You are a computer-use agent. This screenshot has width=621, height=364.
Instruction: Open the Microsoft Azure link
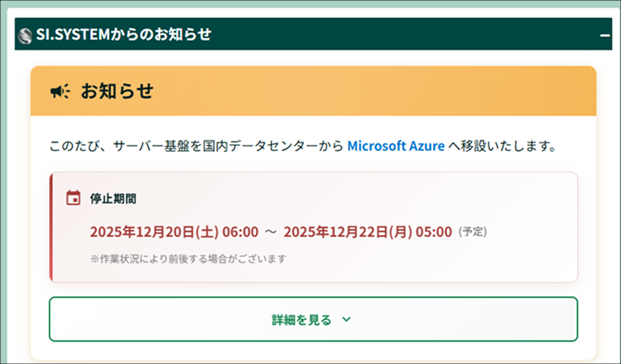coord(395,146)
